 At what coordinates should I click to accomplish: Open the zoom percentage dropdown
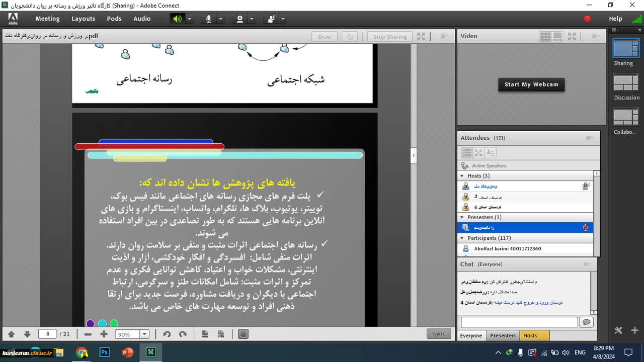tap(144, 334)
